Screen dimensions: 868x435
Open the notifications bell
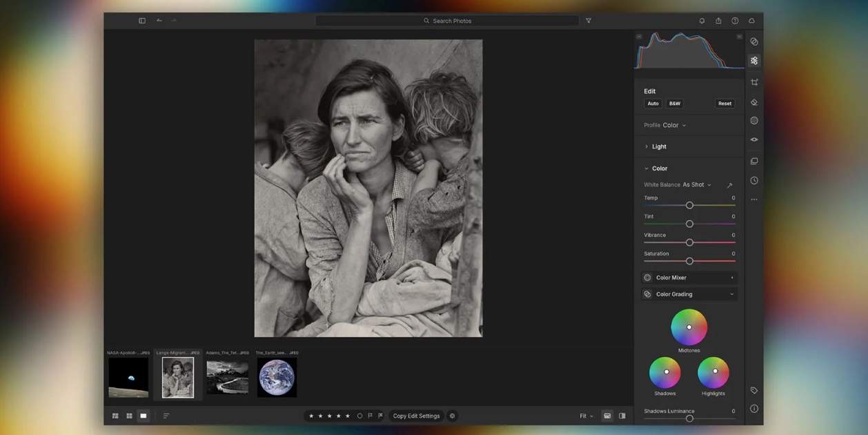coord(702,21)
